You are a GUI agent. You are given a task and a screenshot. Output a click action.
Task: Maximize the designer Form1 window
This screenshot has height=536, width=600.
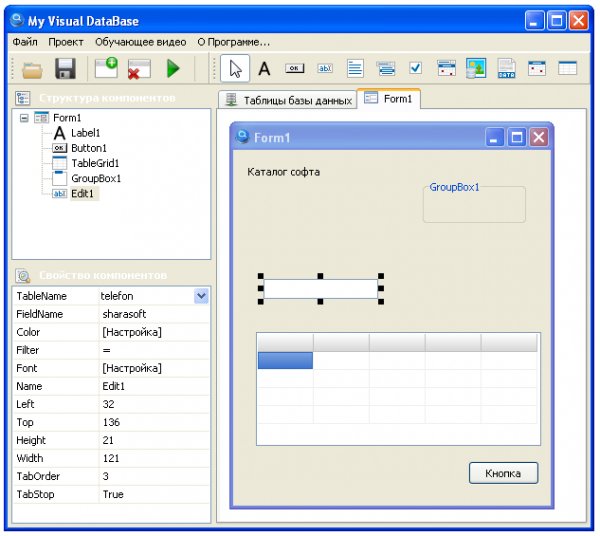pos(517,137)
